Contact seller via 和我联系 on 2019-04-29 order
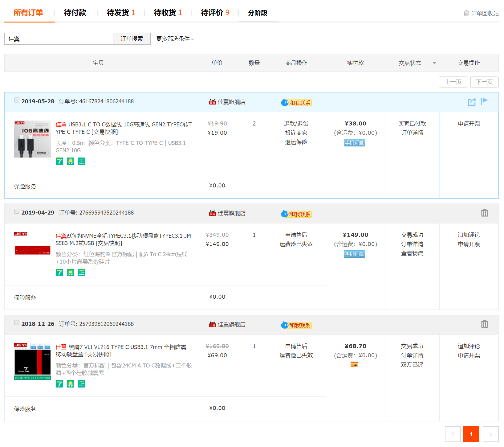This screenshot has height=447, width=504. click(x=296, y=214)
